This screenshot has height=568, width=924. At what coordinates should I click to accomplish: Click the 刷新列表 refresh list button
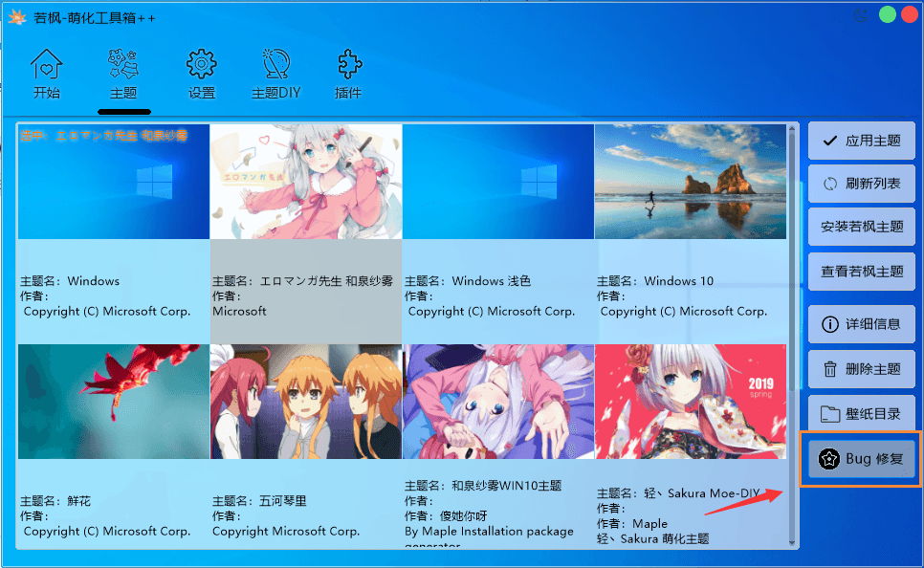[x=862, y=184]
